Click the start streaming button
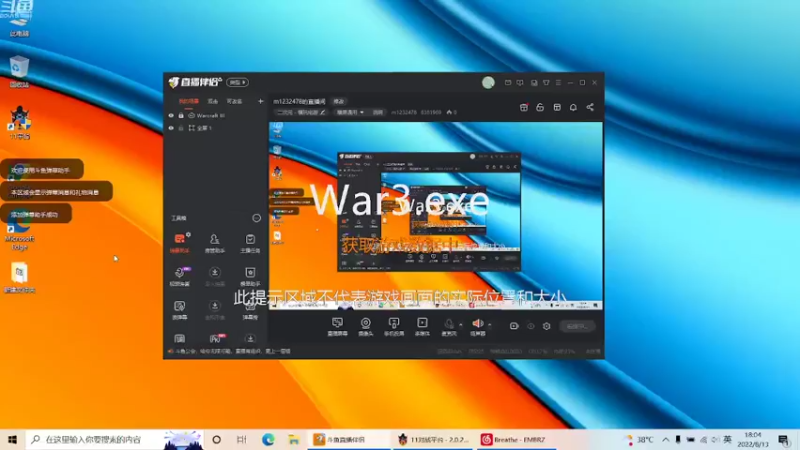The image size is (800, 450). 577,326
